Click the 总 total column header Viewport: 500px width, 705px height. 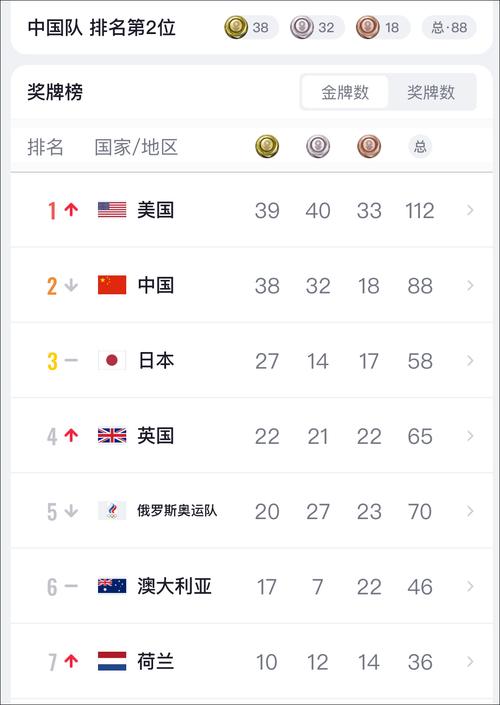420,147
